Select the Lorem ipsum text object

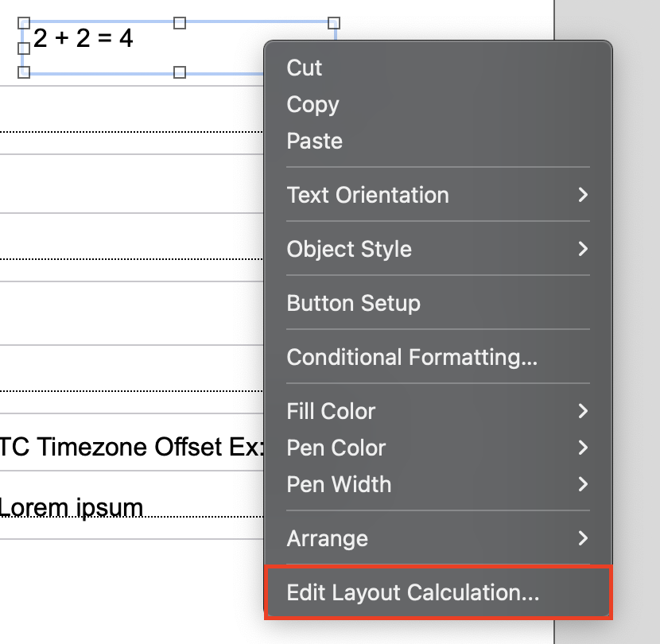coord(72,506)
